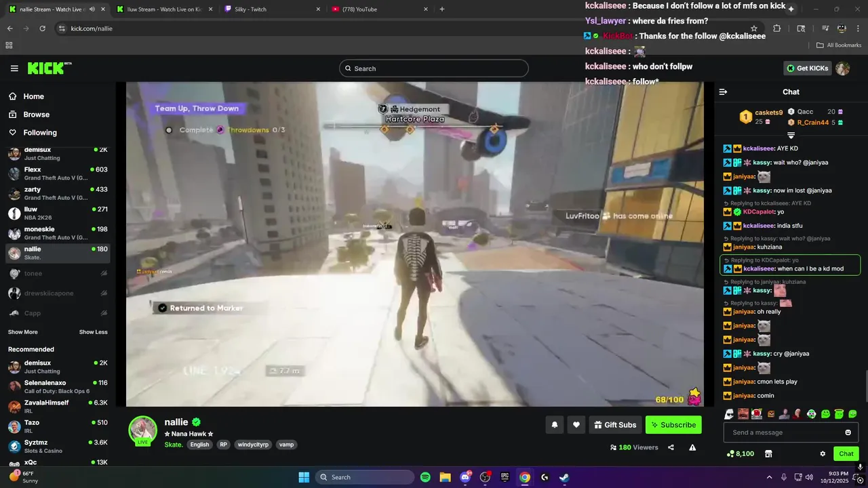Screen dimensions: 868x488
Task: Click the English language tag
Action: (x=199, y=445)
